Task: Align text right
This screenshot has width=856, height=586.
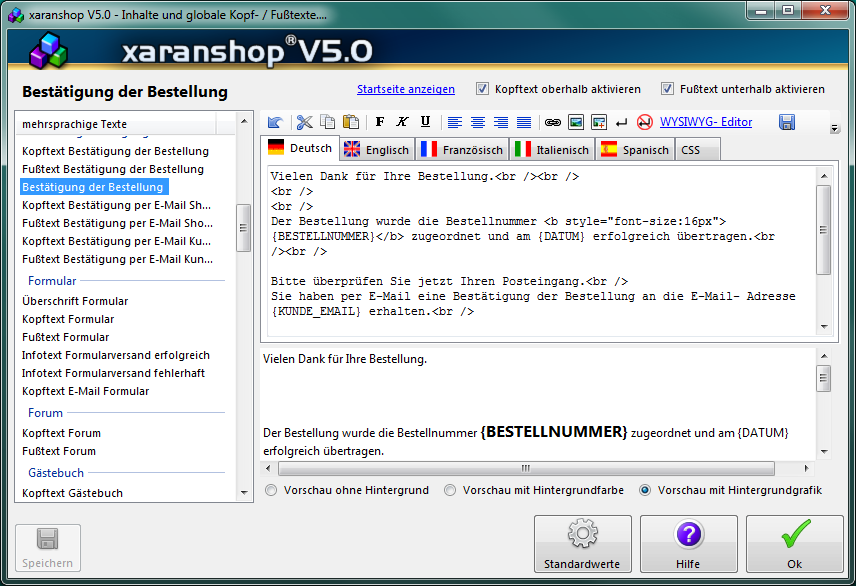Action: 501,122
